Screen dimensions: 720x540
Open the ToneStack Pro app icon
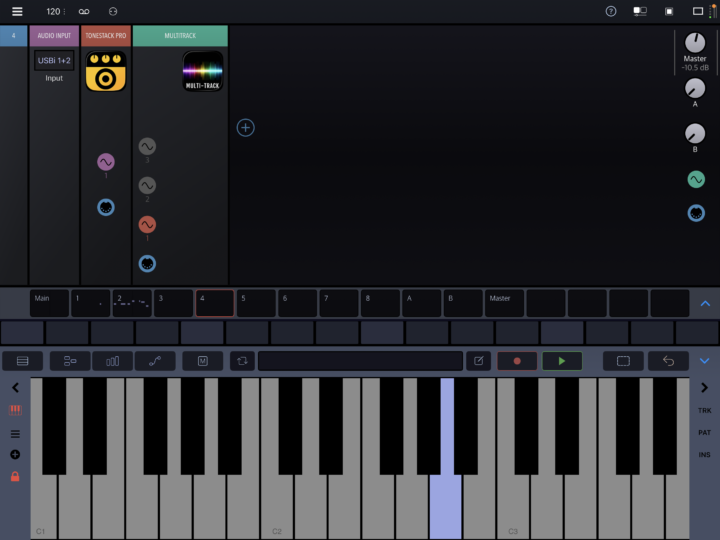(106, 71)
